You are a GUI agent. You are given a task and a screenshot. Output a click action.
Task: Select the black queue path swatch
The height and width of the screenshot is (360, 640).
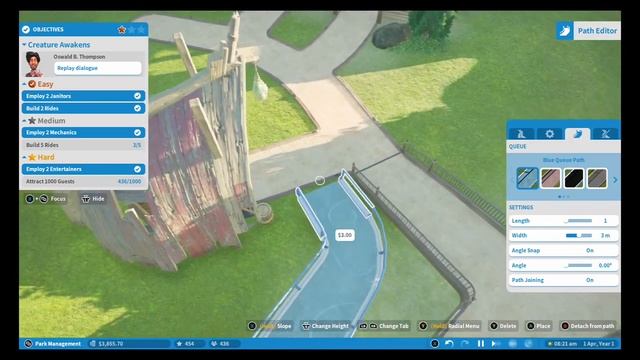(574, 178)
